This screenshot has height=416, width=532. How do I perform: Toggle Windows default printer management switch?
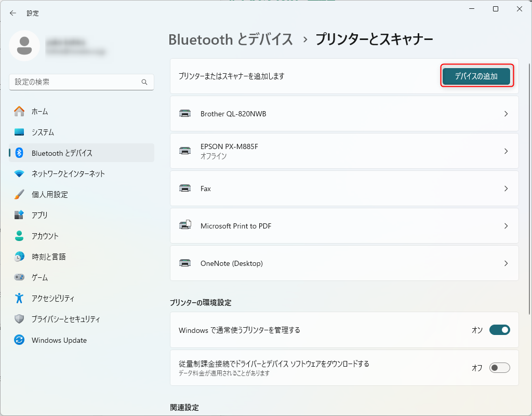[x=499, y=330]
